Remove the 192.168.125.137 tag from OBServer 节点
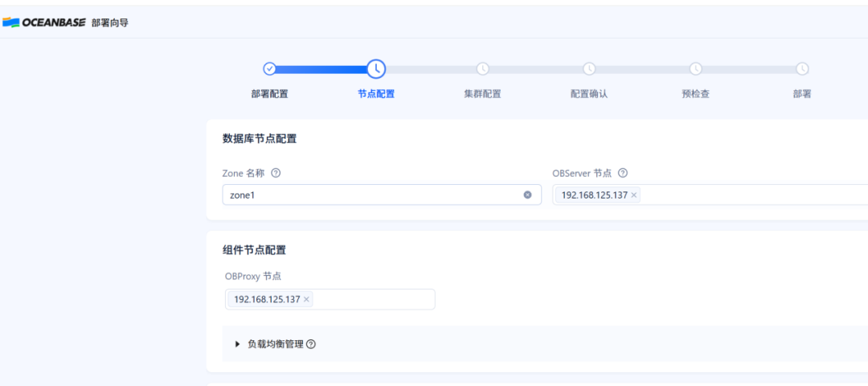 (x=634, y=195)
